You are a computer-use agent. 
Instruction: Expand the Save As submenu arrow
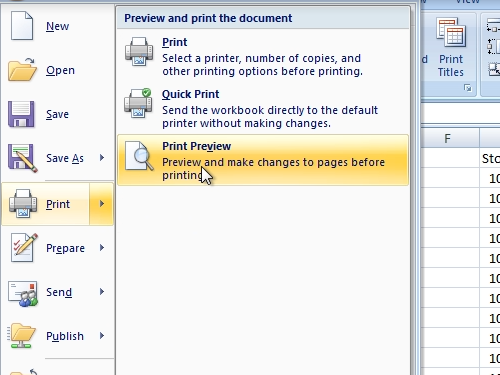click(x=102, y=158)
